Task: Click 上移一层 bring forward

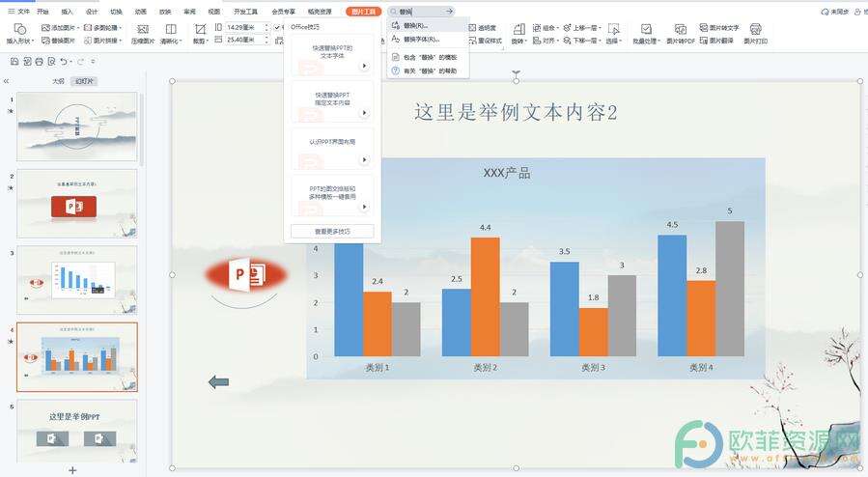Action: click(x=580, y=28)
